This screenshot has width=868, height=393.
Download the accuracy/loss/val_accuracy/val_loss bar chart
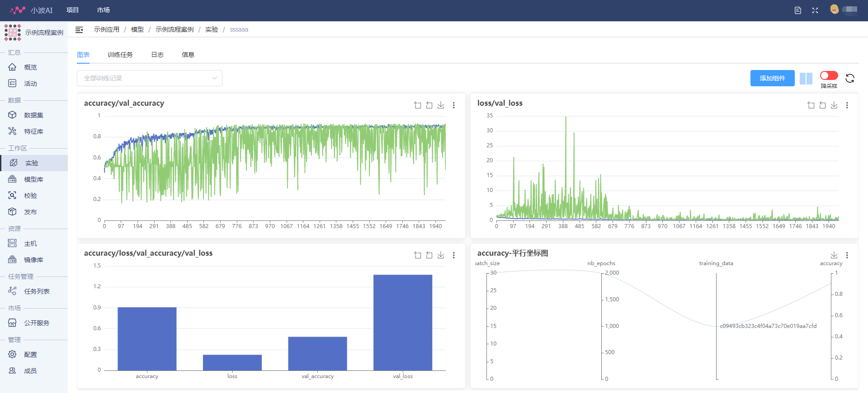[x=441, y=255]
